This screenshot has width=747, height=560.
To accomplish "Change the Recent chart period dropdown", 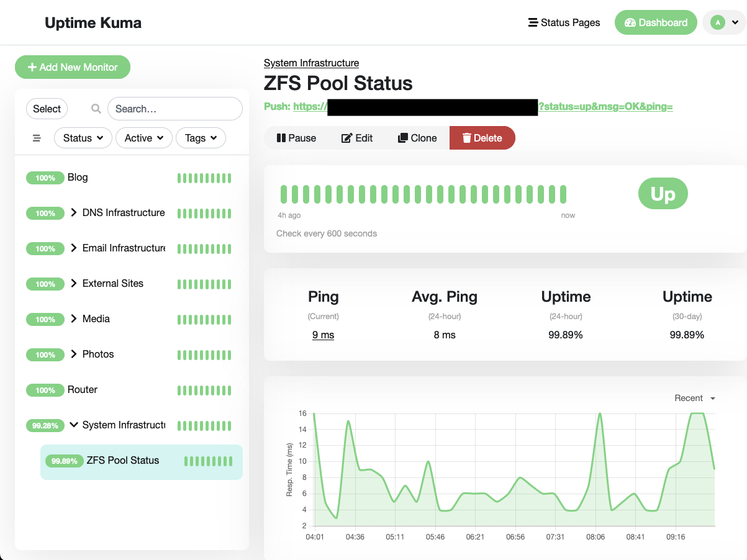I will (x=694, y=398).
